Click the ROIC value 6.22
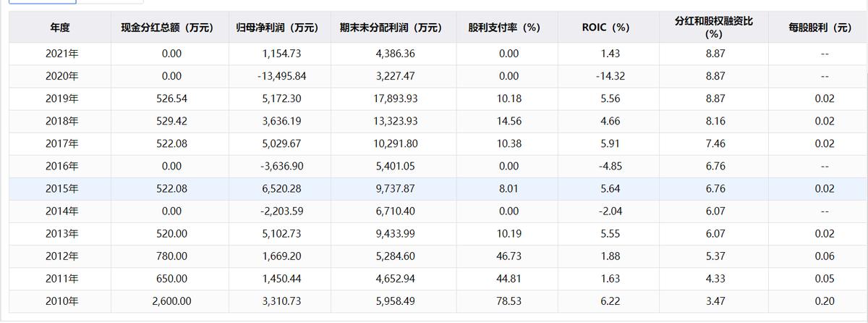The image size is (868, 323). (610, 301)
